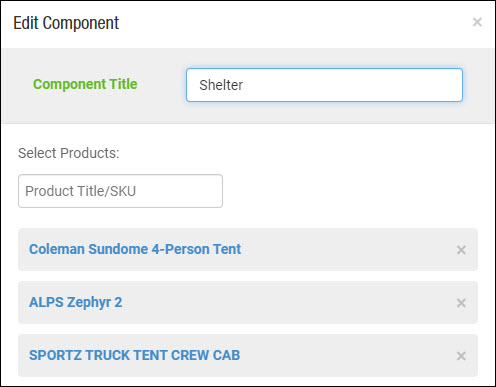Click blank area right of product search box
Image resolution: width=496 pixels, height=387 pixels.
click(350, 191)
